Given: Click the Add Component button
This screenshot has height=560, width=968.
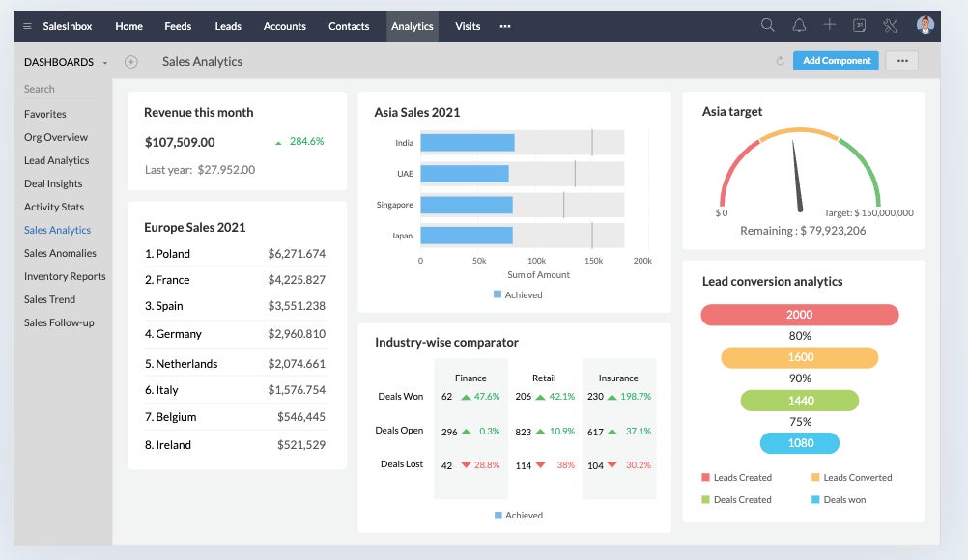Looking at the screenshot, I should pyautogui.click(x=836, y=61).
